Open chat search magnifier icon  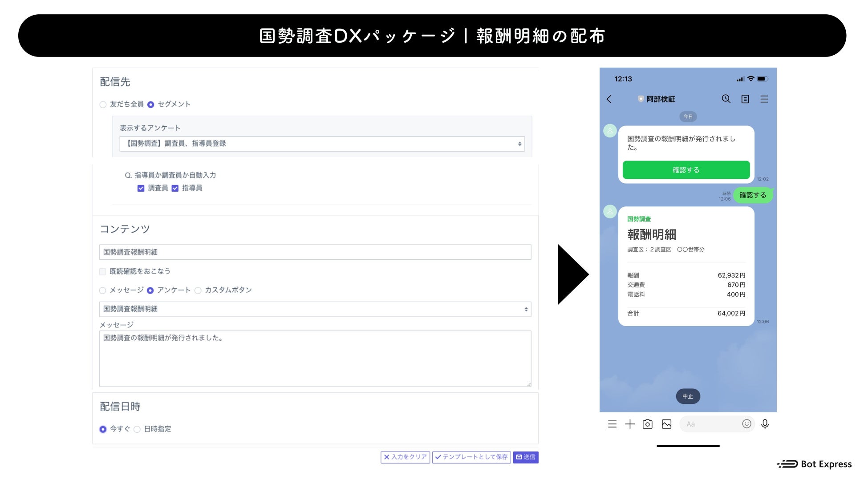726,99
